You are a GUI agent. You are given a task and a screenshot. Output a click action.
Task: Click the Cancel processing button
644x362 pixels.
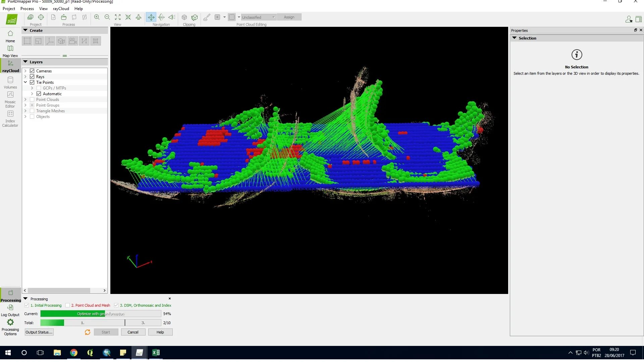(133, 332)
